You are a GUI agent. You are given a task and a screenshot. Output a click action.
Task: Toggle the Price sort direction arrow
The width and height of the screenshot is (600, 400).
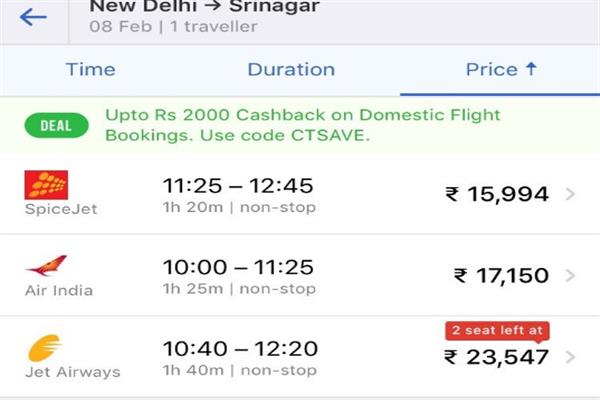pyautogui.click(x=531, y=69)
